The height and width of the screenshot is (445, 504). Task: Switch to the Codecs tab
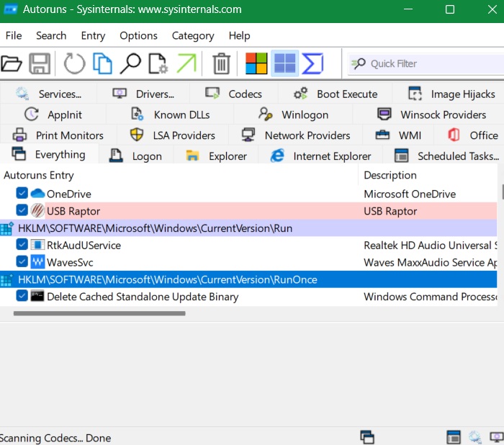coord(234,94)
